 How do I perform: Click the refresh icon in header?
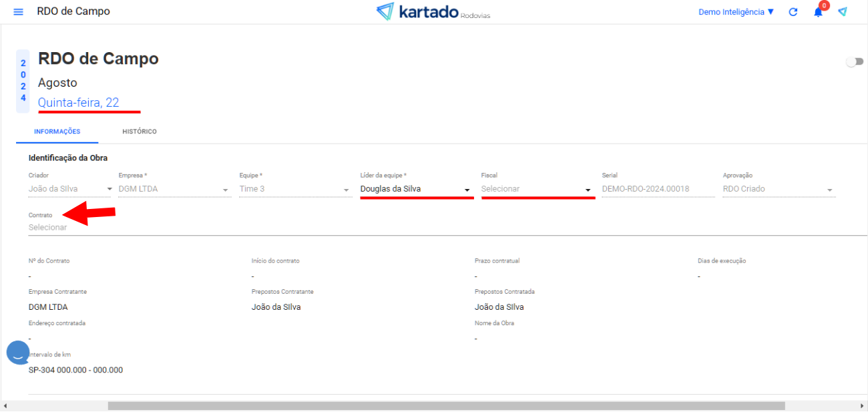click(793, 12)
